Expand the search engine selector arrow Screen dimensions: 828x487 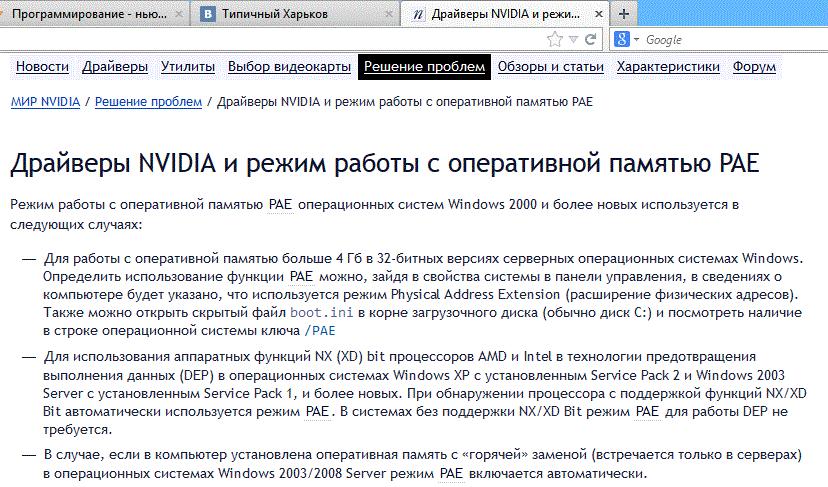click(x=636, y=40)
